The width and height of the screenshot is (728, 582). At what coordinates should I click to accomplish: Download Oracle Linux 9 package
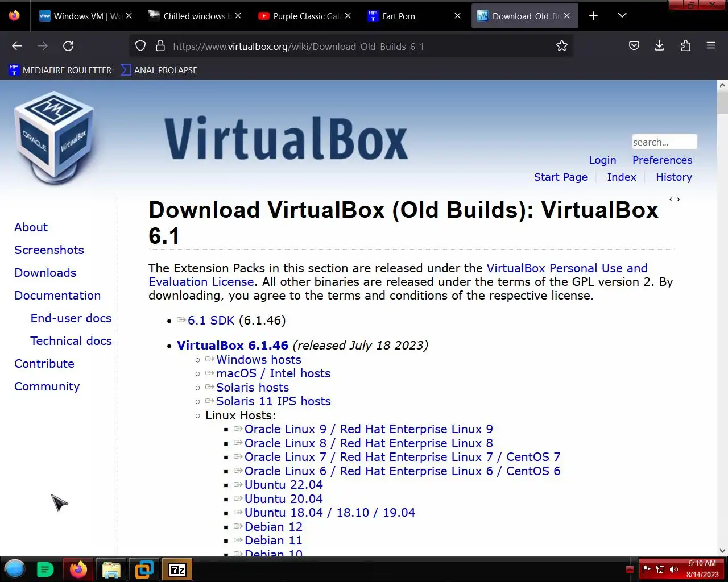pos(369,429)
